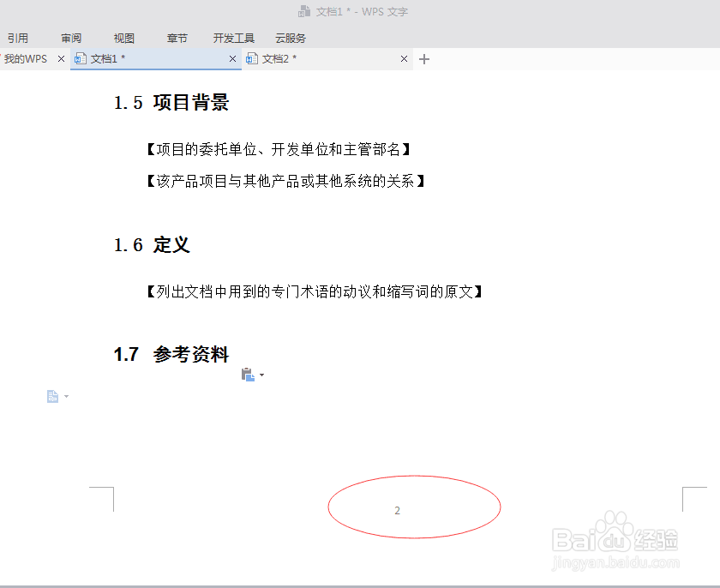Click the page number 2 in the footer

click(397, 510)
